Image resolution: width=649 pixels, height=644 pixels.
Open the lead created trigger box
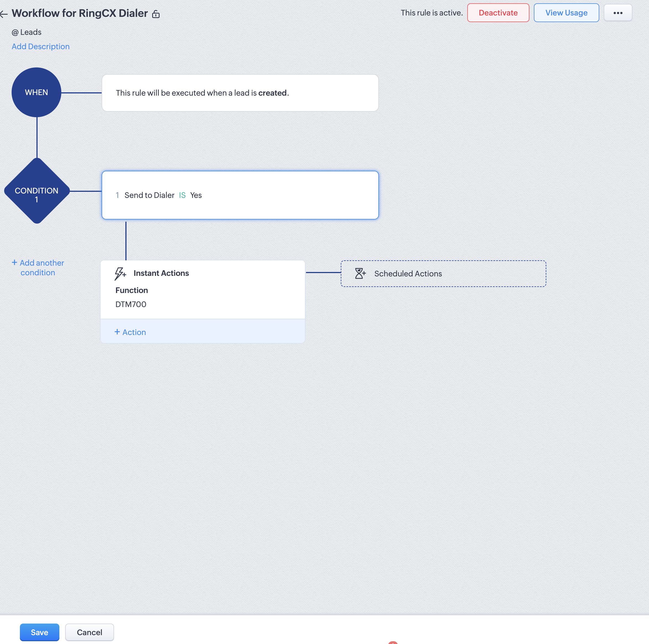240,93
